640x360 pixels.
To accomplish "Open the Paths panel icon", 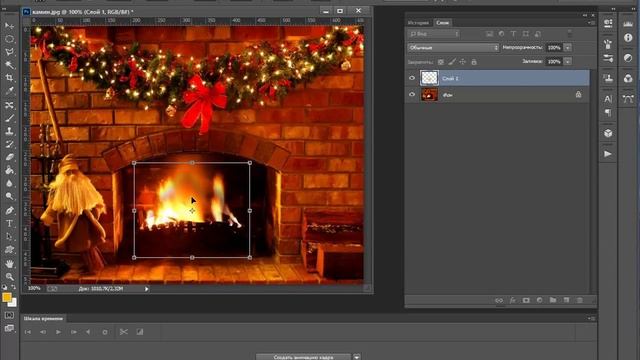I will pyautogui.click(x=628, y=99).
